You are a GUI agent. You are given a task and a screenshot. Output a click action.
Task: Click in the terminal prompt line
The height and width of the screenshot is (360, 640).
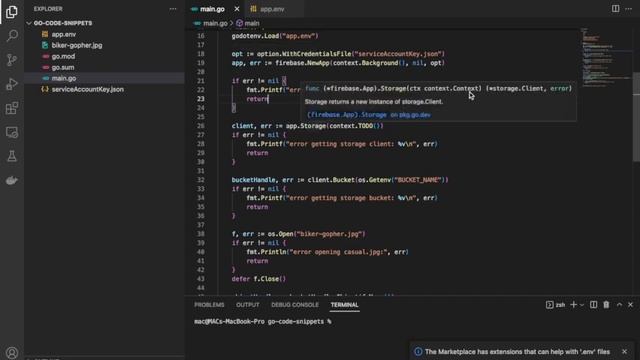pyautogui.click(x=262, y=322)
